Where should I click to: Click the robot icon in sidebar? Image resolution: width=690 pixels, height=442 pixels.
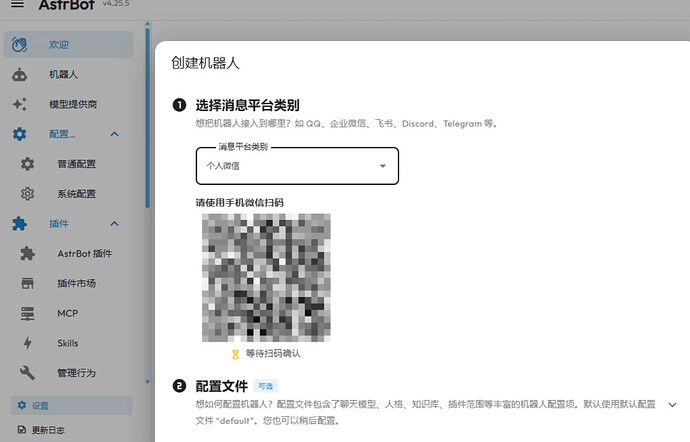[19, 74]
